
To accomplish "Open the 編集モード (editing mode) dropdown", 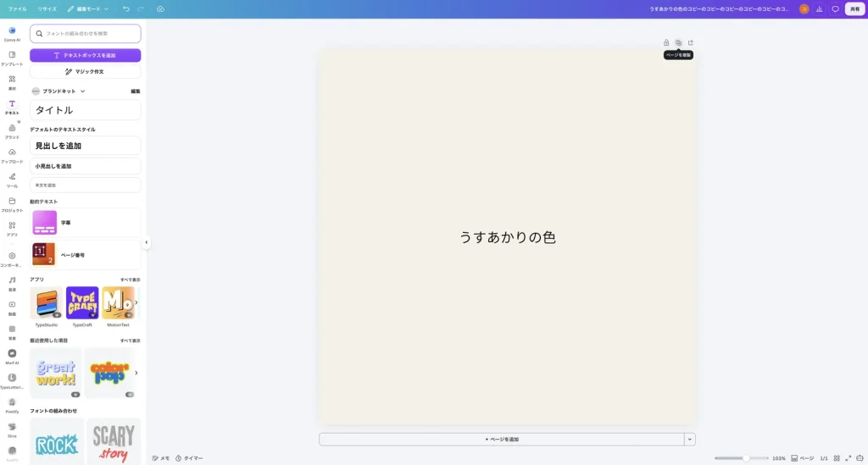I will tap(88, 8).
